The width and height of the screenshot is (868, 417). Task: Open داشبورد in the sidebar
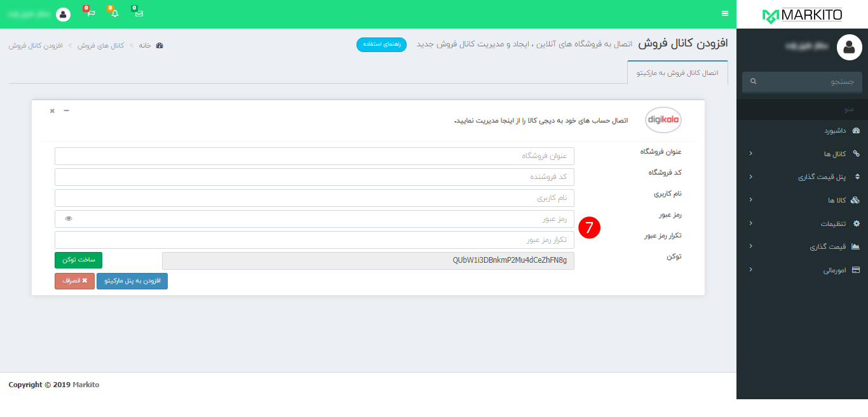point(802,131)
